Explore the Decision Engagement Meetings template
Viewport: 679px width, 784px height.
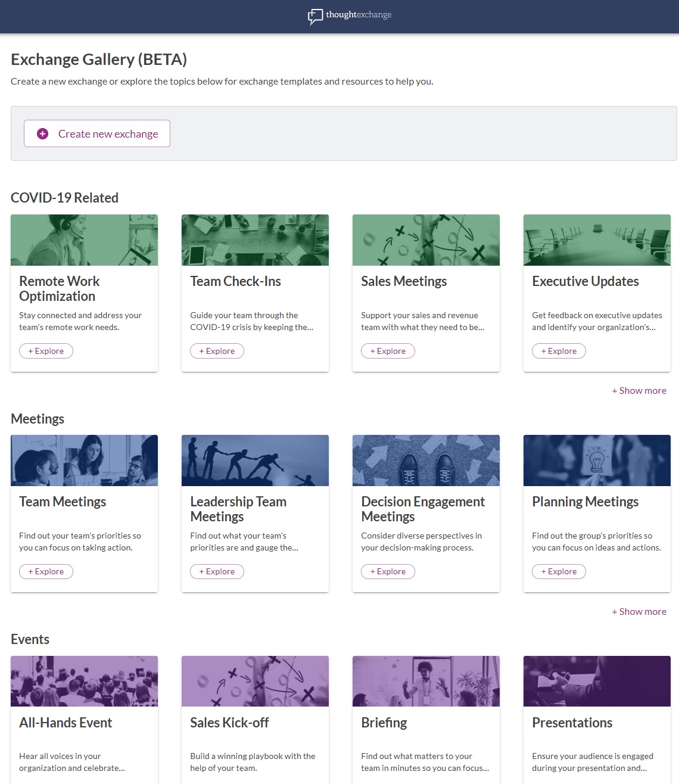[x=388, y=571]
